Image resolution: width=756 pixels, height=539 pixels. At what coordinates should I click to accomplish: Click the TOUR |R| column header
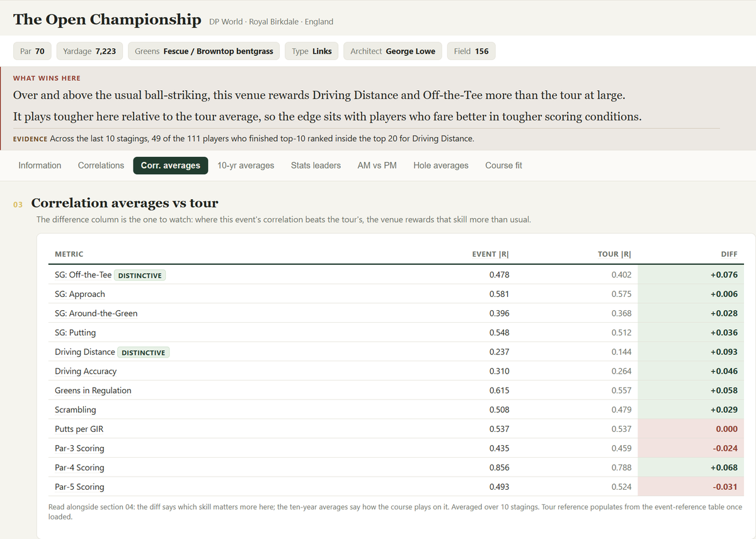pyautogui.click(x=614, y=254)
